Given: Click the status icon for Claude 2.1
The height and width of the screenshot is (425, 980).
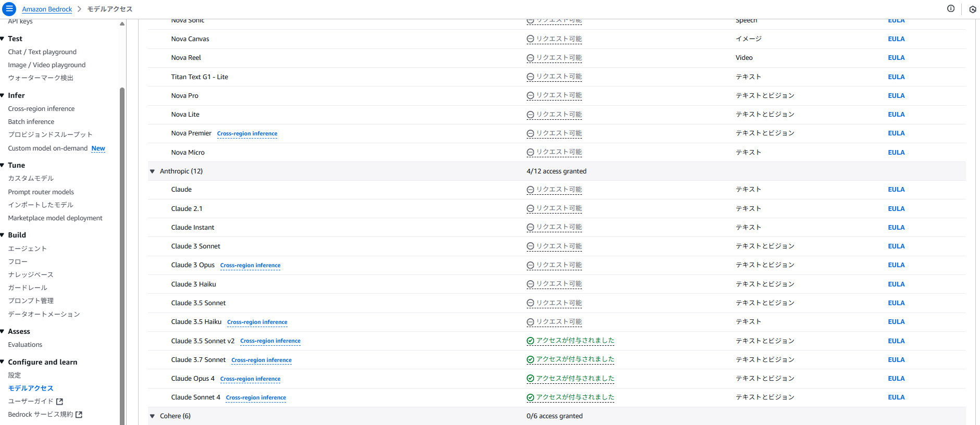Looking at the screenshot, I should click(530, 209).
